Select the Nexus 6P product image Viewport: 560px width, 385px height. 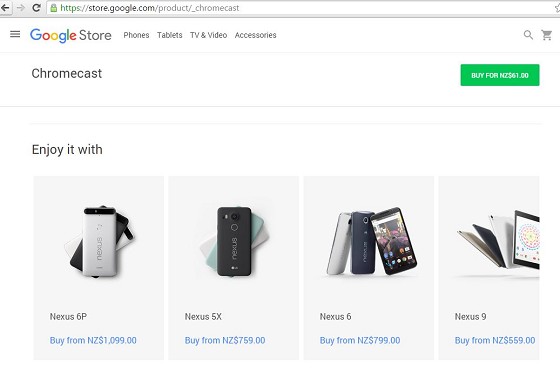pyautogui.click(x=99, y=242)
